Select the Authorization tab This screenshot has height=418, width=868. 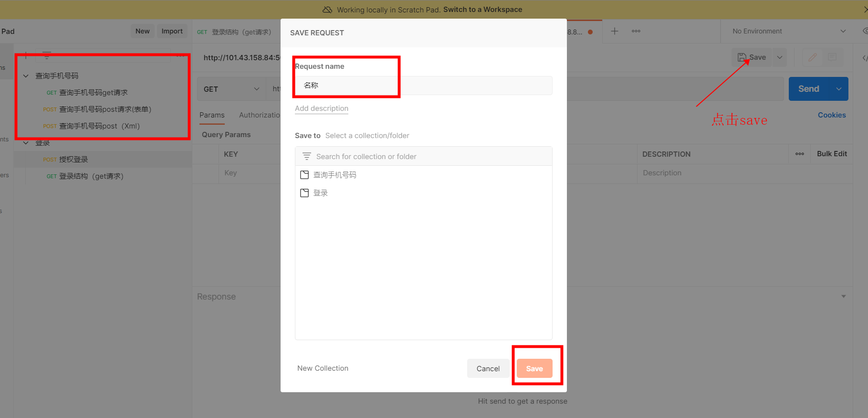260,115
